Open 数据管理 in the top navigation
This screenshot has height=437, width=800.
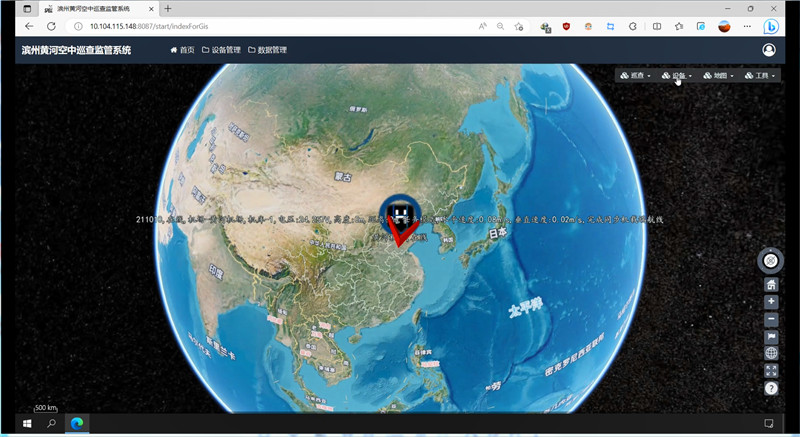pos(267,50)
